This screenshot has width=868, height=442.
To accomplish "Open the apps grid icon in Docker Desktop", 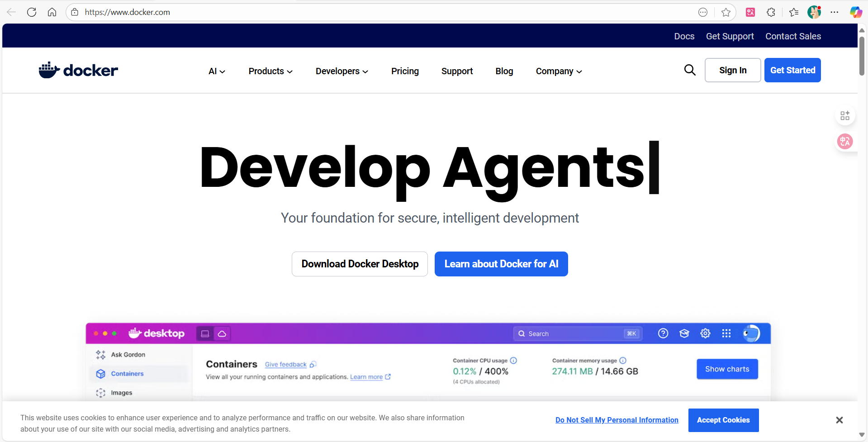I will [726, 333].
